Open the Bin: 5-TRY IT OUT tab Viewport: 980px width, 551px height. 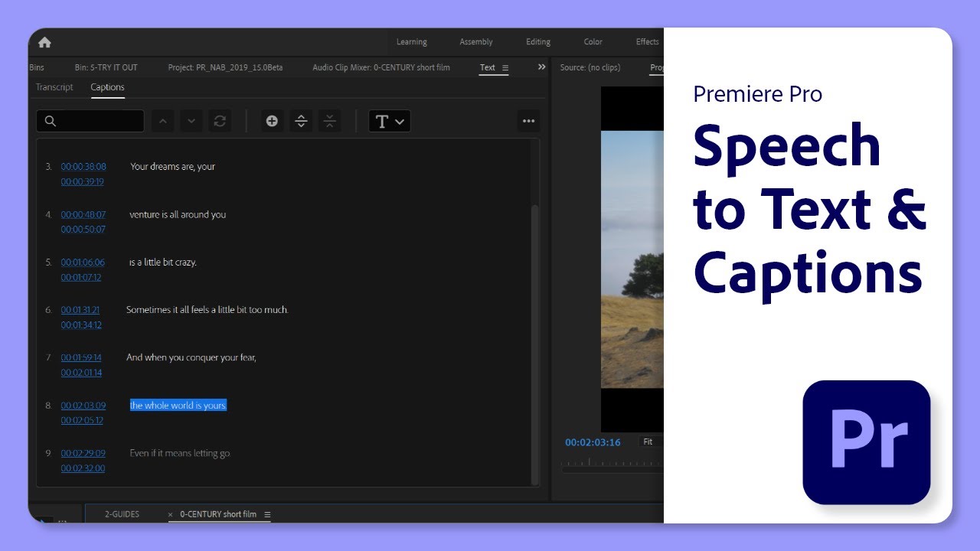106,67
